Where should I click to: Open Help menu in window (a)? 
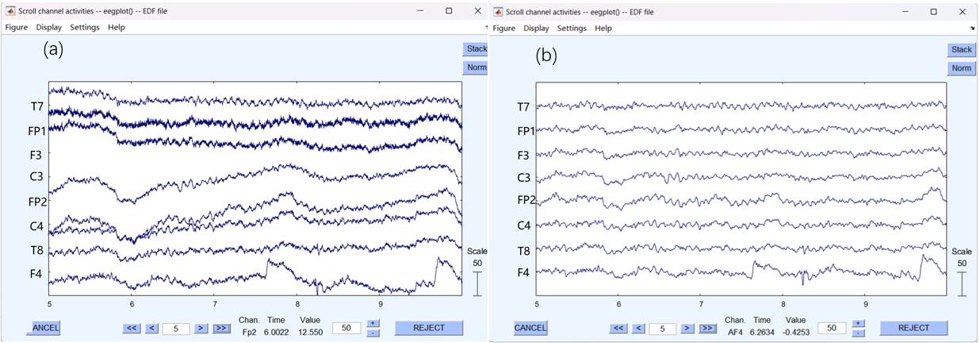(x=117, y=27)
